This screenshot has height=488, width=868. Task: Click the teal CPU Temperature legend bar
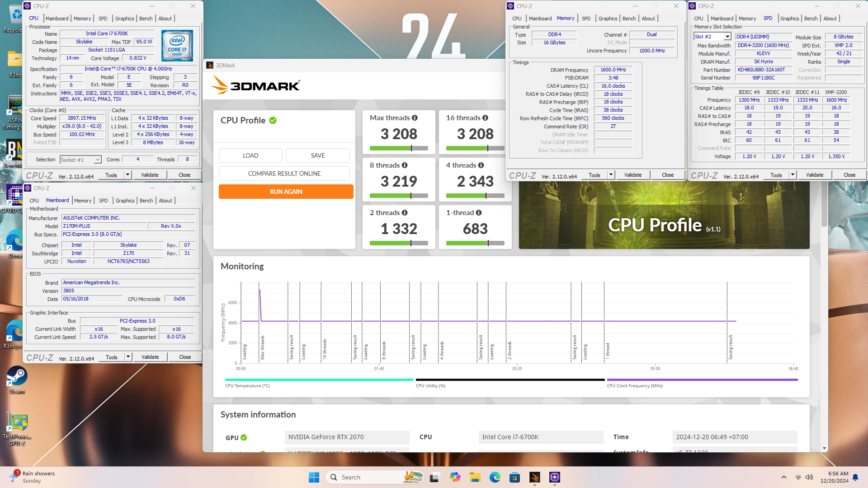319,380
